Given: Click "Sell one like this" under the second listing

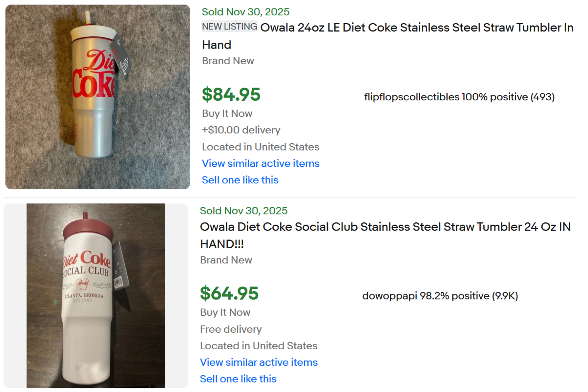Looking at the screenshot, I should point(238,379).
